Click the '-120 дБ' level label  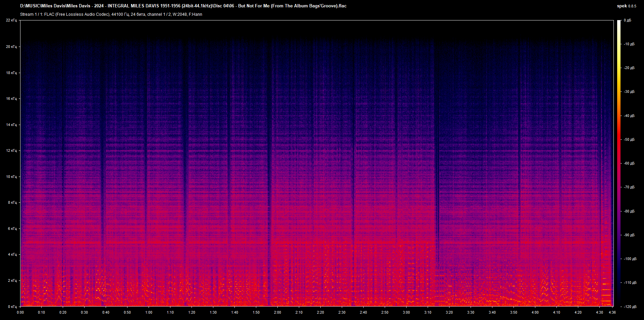point(630,307)
